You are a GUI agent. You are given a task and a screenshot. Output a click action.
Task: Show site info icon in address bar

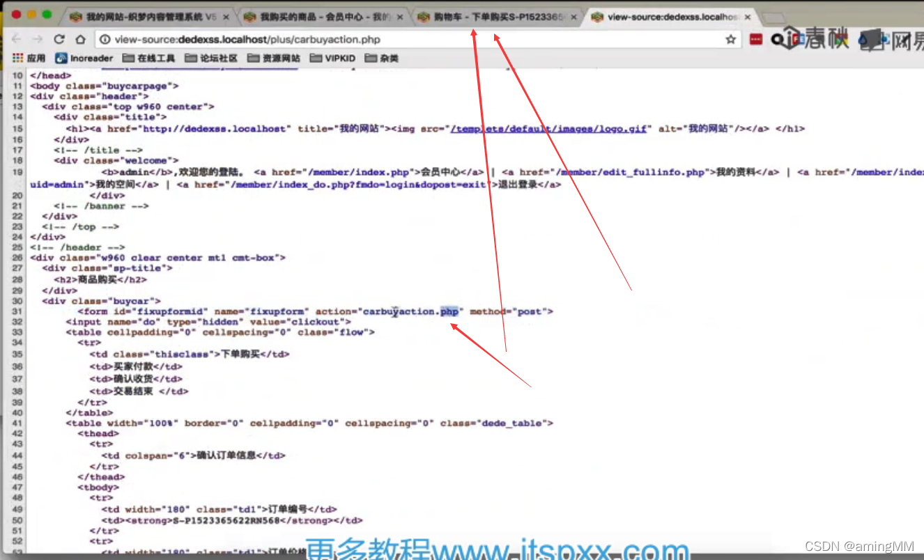105,40
